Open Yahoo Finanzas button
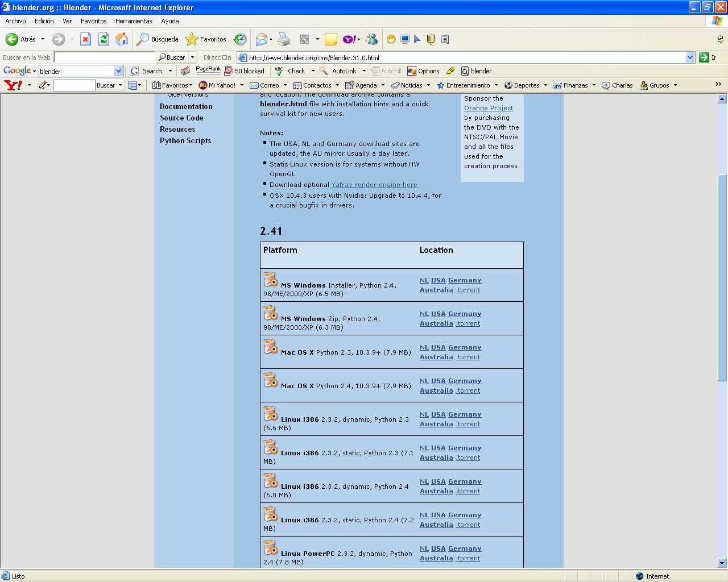 tap(570, 85)
